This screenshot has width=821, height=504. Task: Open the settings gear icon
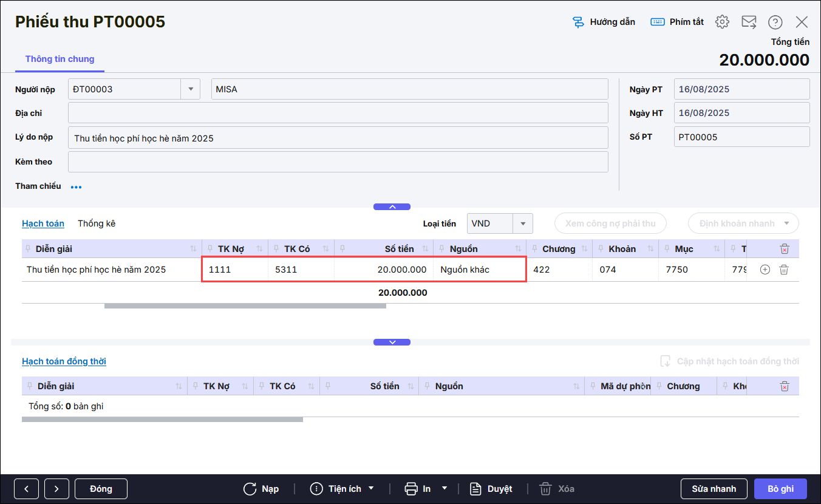tap(721, 22)
